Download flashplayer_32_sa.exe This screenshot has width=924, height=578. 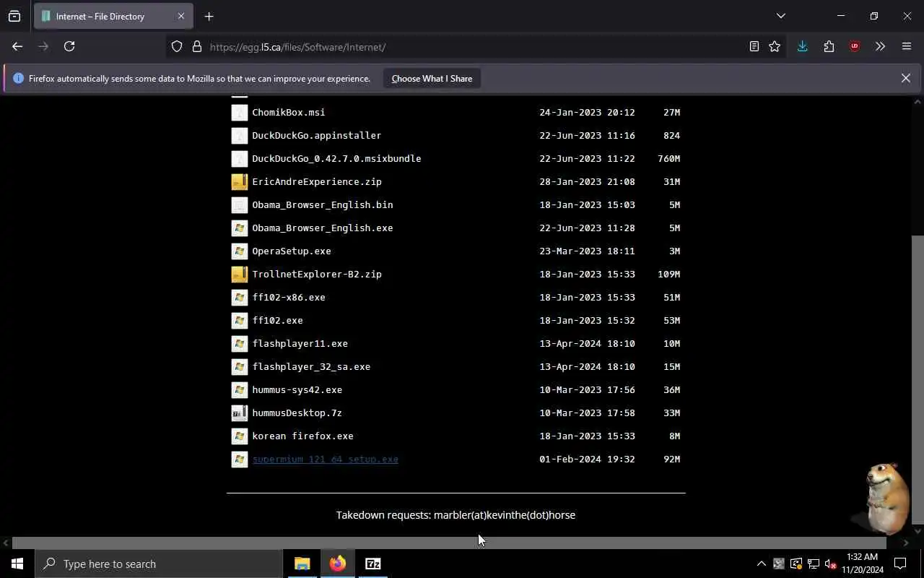pyautogui.click(x=311, y=366)
